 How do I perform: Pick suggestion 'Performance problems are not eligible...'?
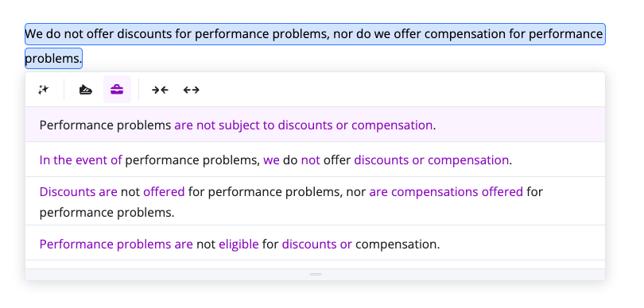tap(315, 244)
